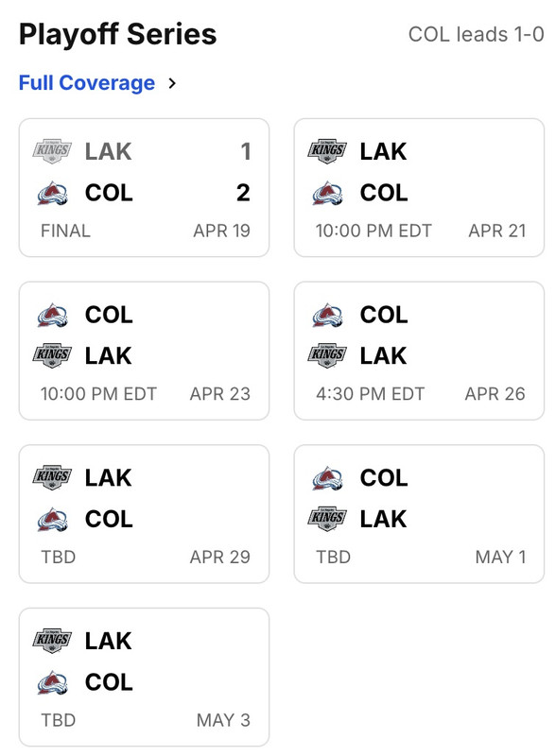Click the Avalanche logo on the April 23 card
This screenshot has width=556, height=756.
coord(52,314)
